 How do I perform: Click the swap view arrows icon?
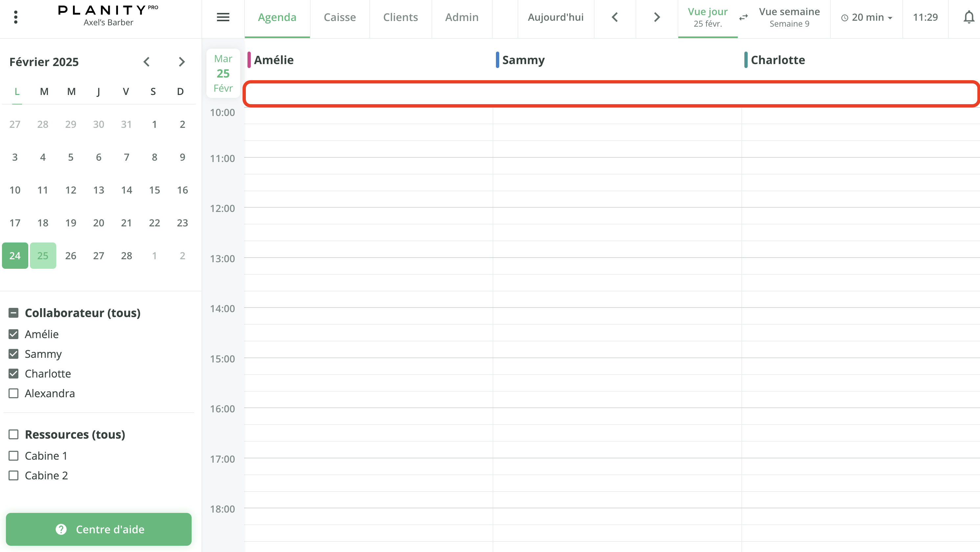[743, 17]
